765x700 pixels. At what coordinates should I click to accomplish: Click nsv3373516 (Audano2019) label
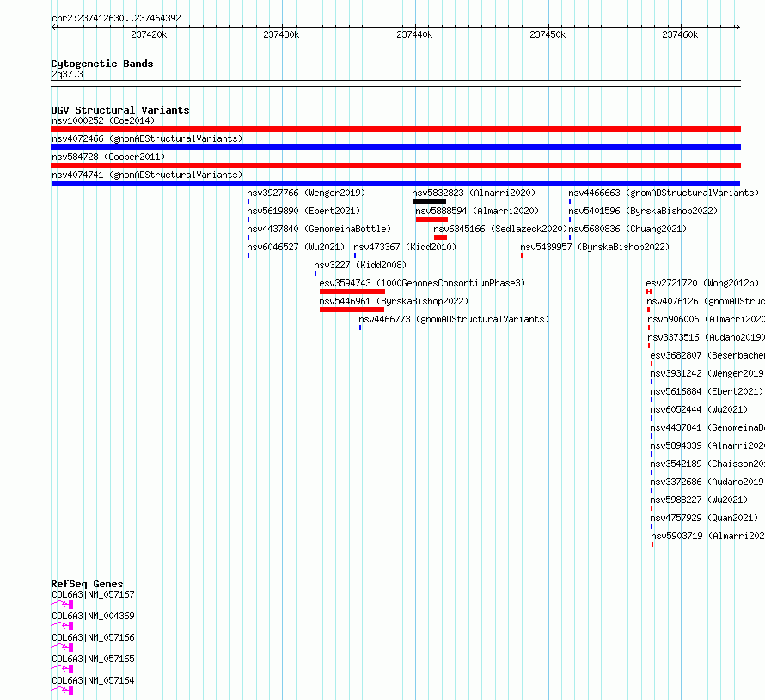(706, 337)
